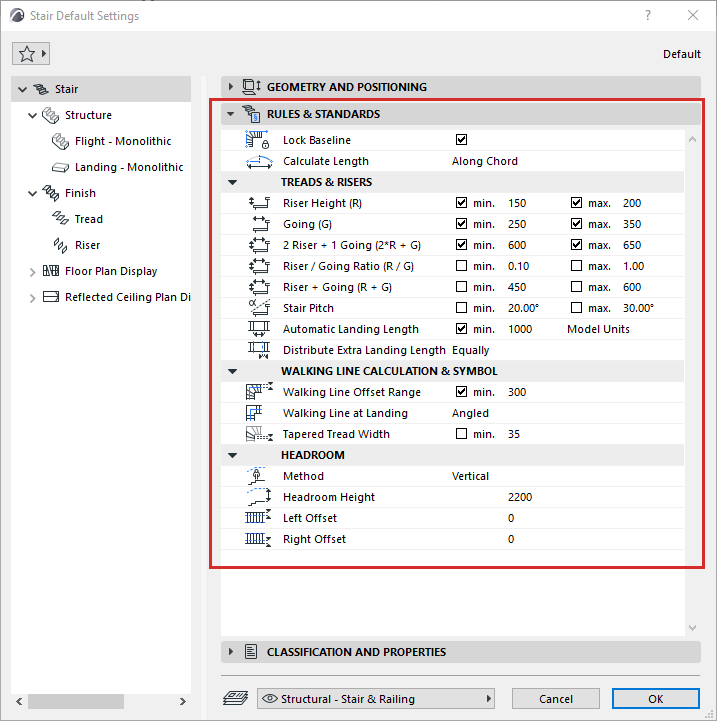
Task: Edit the Headroom Height value 2200
Action: (x=520, y=497)
